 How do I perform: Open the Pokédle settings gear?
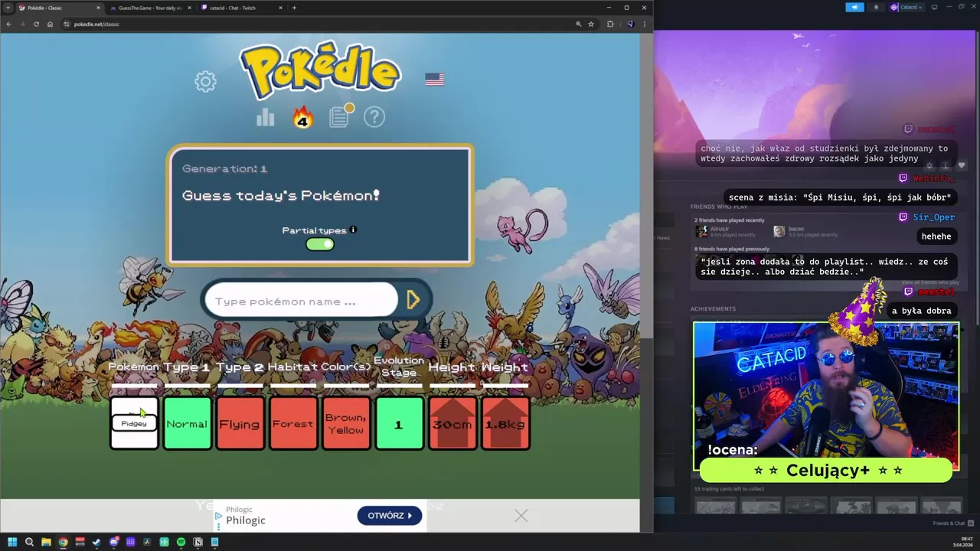(x=205, y=81)
